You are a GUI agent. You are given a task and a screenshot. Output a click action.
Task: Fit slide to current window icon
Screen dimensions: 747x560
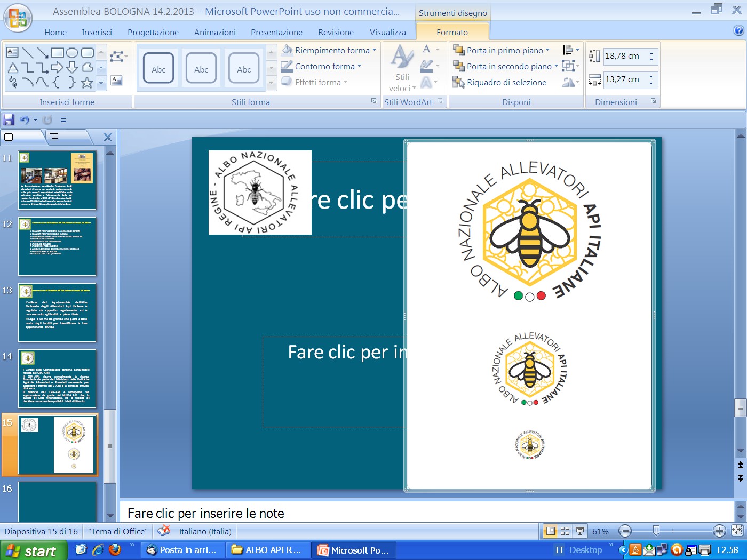point(737,531)
